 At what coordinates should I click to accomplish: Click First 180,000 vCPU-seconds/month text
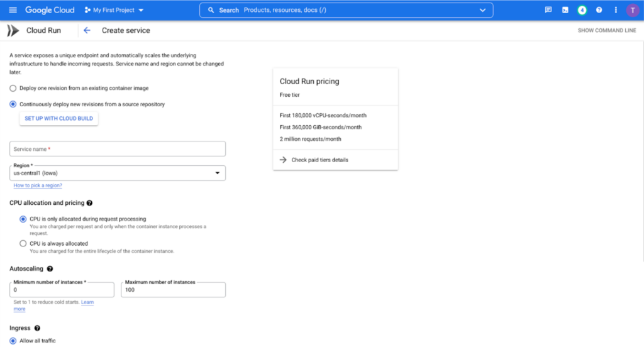tap(323, 116)
